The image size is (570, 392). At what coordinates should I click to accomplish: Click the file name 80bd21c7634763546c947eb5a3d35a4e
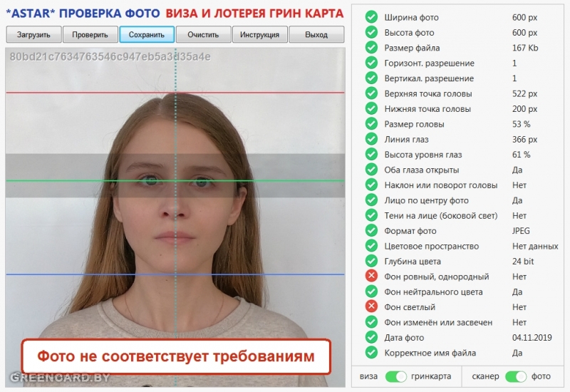[x=110, y=57]
